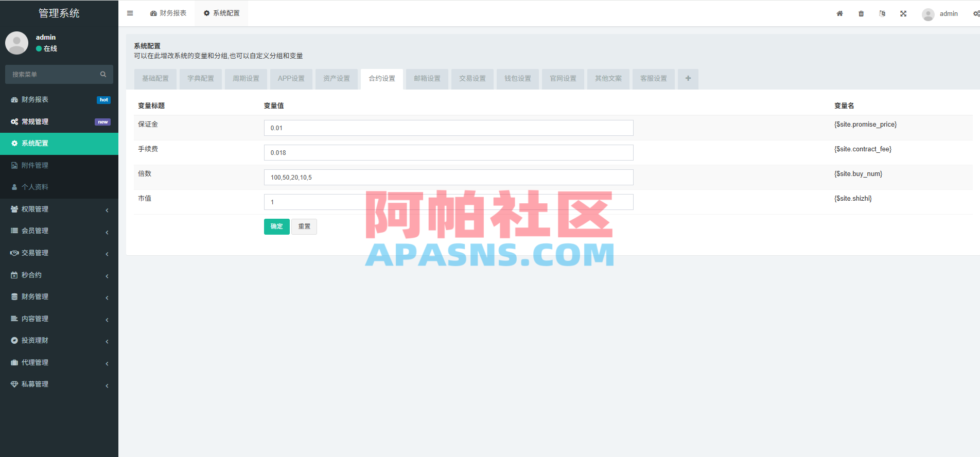Switch to 资产设置 tab
The image size is (980, 457).
[x=337, y=79]
